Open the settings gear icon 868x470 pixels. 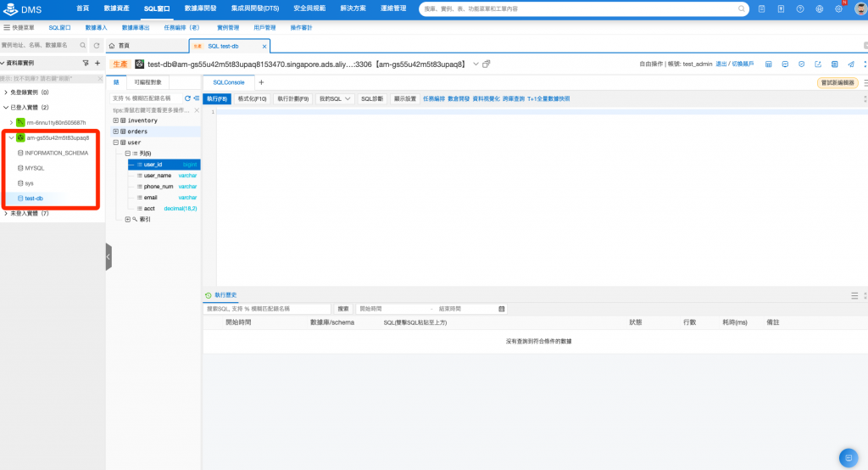pyautogui.click(x=838, y=8)
